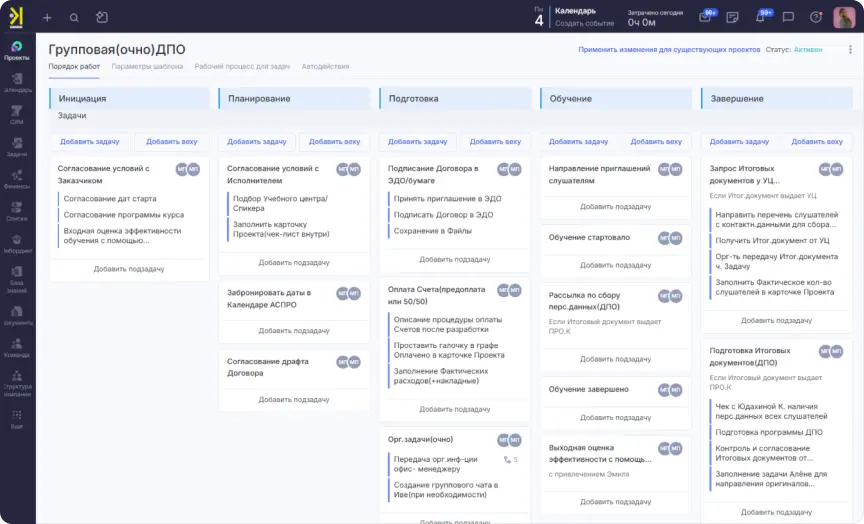Open the help question-mark icon
The width and height of the screenshot is (864, 524).
tap(816, 17)
